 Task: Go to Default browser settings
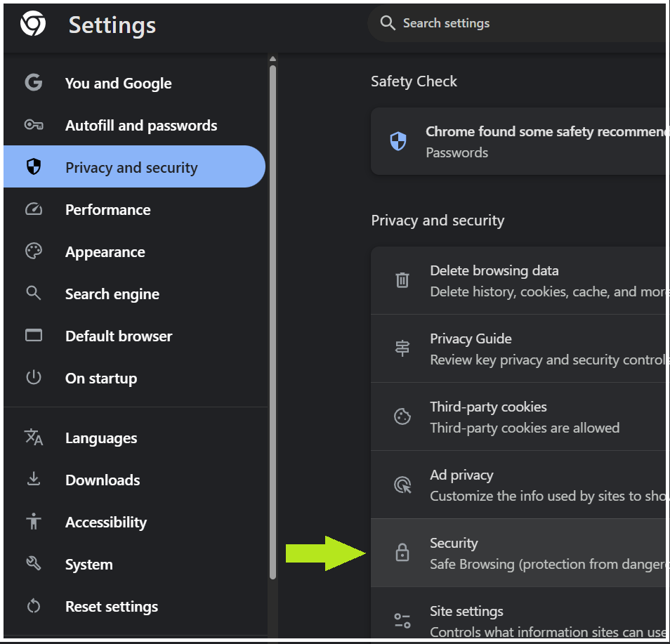[x=134, y=336]
